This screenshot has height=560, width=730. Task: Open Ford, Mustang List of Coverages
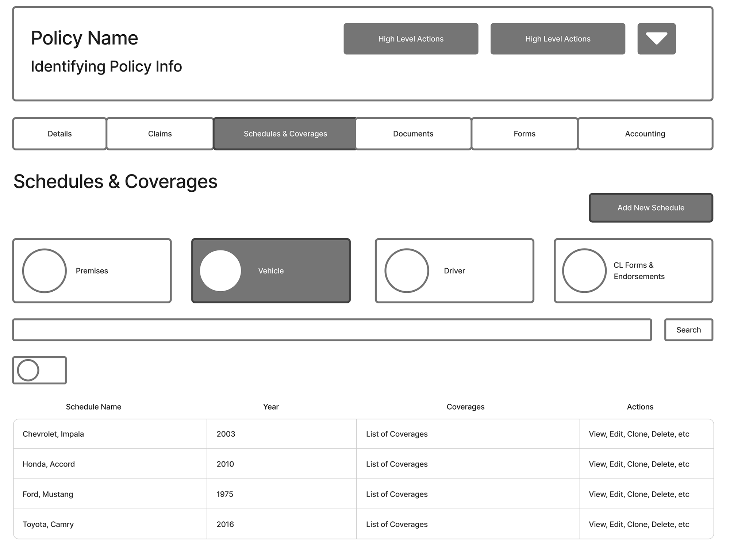pyautogui.click(x=397, y=494)
